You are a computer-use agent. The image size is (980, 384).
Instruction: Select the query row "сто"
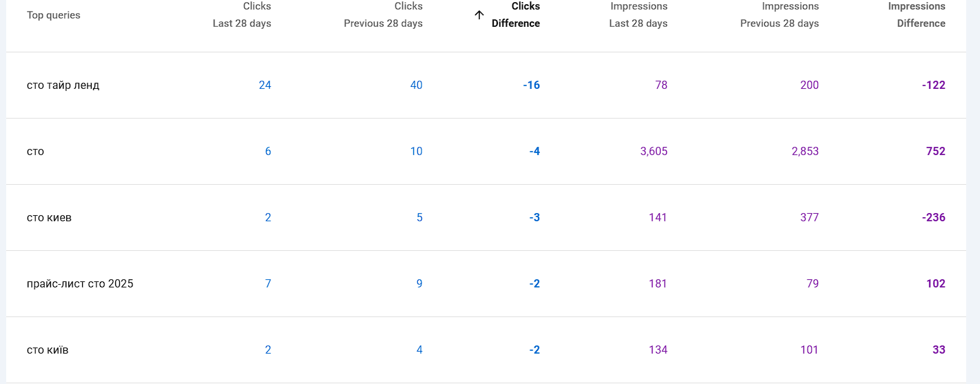pyautogui.click(x=35, y=152)
